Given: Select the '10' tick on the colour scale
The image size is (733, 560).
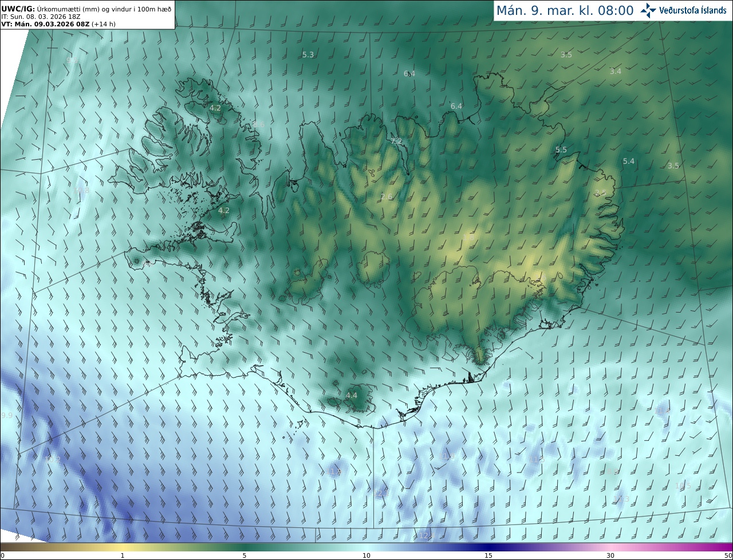Looking at the screenshot, I should pyautogui.click(x=366, y=555).
